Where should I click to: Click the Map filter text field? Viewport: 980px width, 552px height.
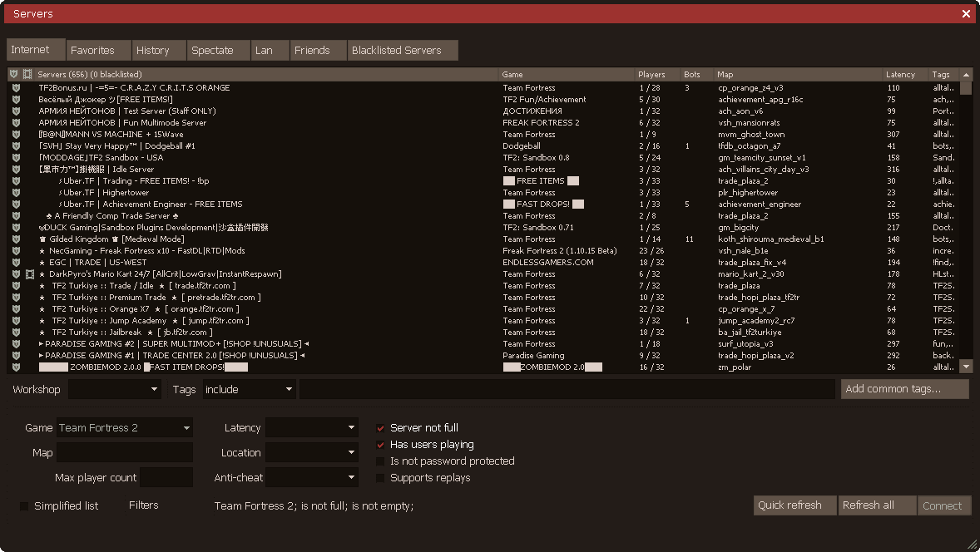(x=125, y=453)
